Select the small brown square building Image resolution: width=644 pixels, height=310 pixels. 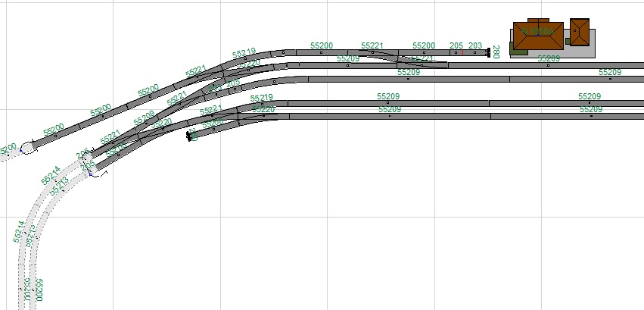[579, 32]
